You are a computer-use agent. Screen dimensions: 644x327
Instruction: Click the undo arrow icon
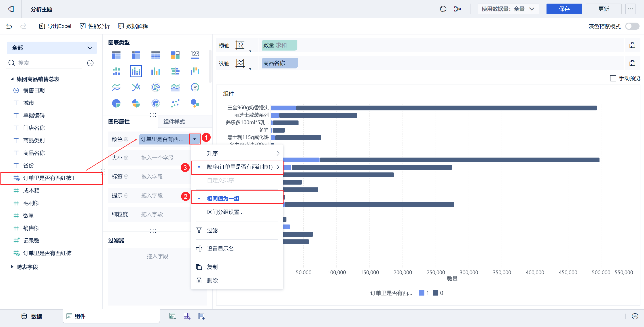(x=9, y=26)
